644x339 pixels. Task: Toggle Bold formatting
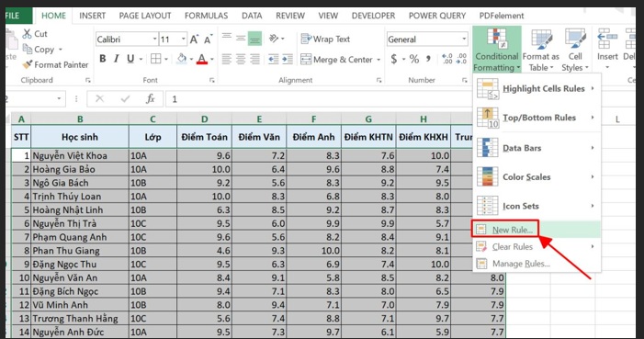tap(103, 59)
